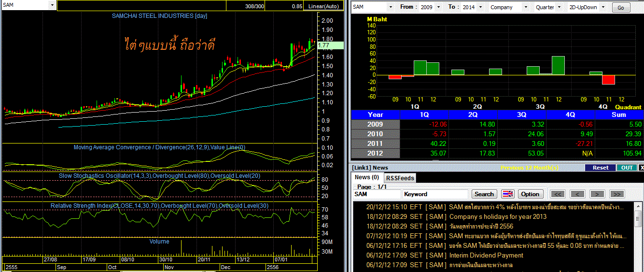Click the Quadrant label under bar chart
Viewport: 644px width, 272px height.
coord(628,107)
